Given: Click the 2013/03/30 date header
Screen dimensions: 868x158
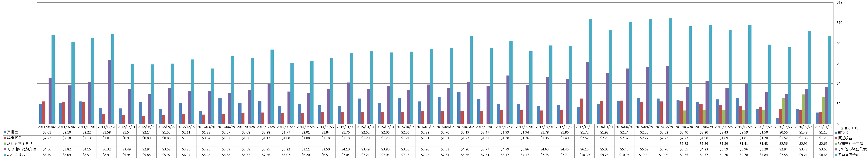Looking at the screenshot, I should [x=206, y=127].
